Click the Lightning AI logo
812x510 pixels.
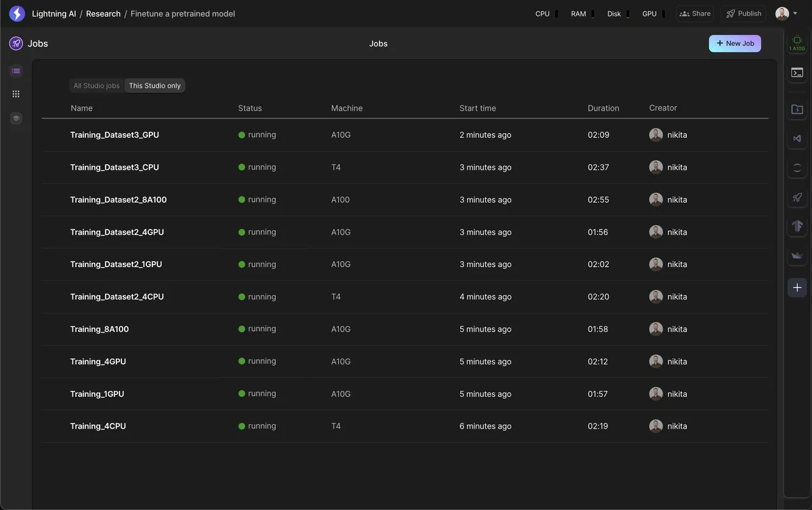pyautogui.click(x=17, y=13)
